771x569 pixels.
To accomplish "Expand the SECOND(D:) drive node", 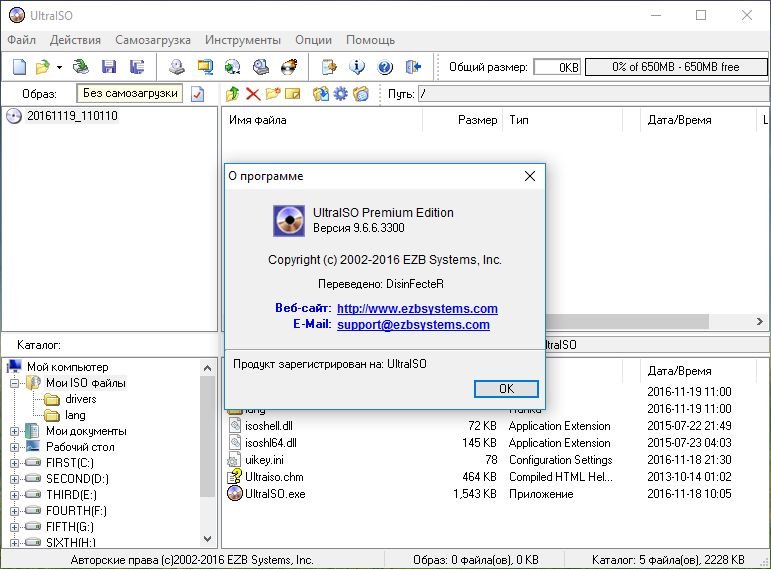I will tap(14, 479).
